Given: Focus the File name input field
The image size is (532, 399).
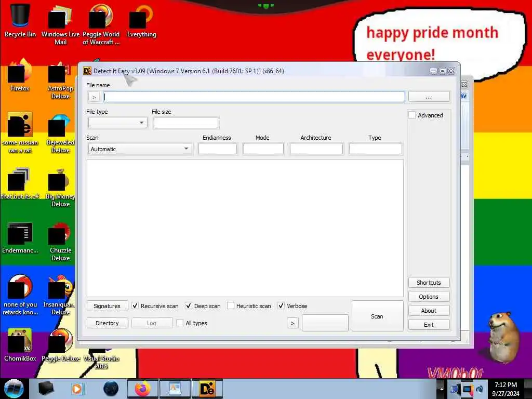Looking at the screenshot, I should pyautogui.click(x=254, y=97).
